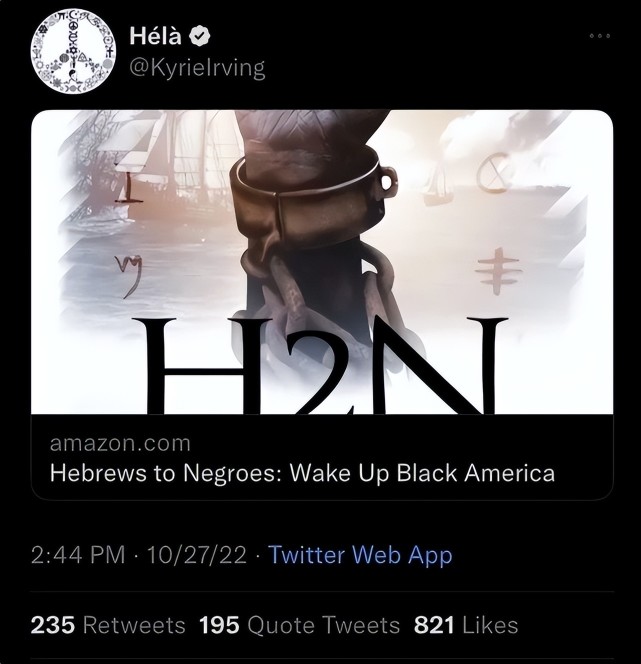View the 195 Quote Tweets list
Viewport: 641px width, 664px height.
pyautogui.click(x=299, y=625)
